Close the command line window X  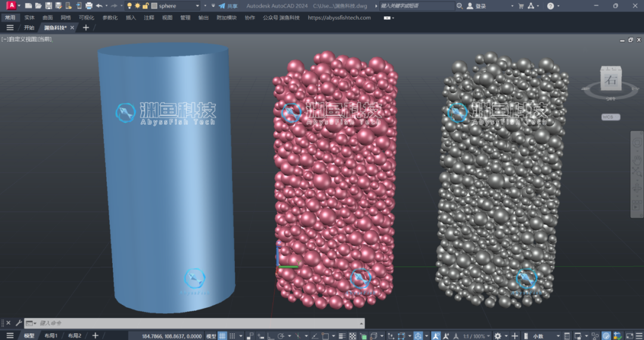pos(8,323)
